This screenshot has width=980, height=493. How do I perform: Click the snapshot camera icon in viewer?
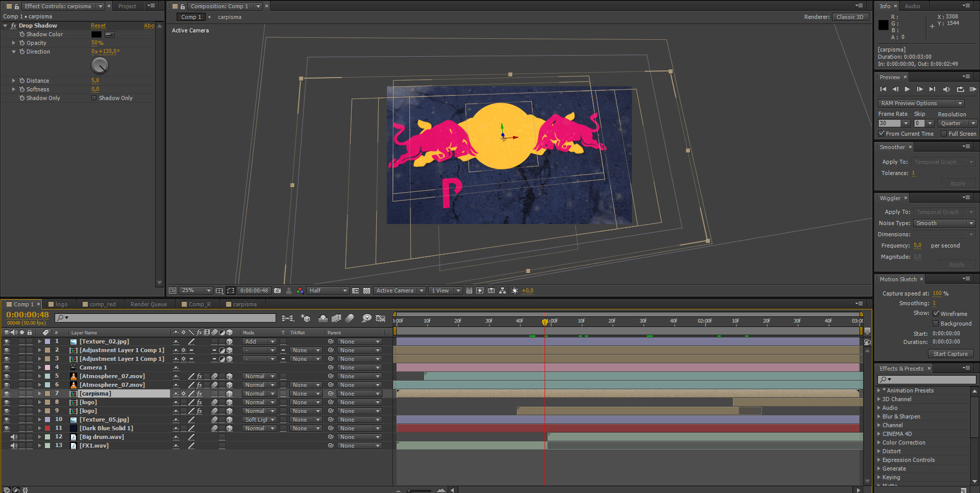tap(277, 291)
